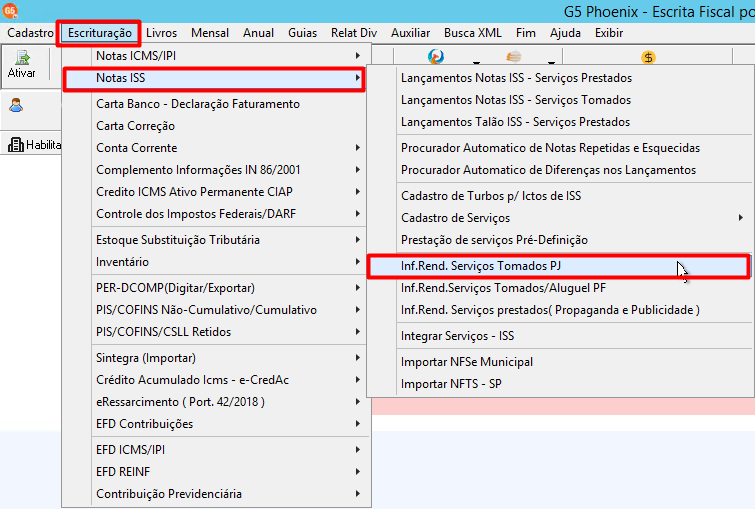
Task: Expand Inventário submenu
Action: [x=216, y=262]
